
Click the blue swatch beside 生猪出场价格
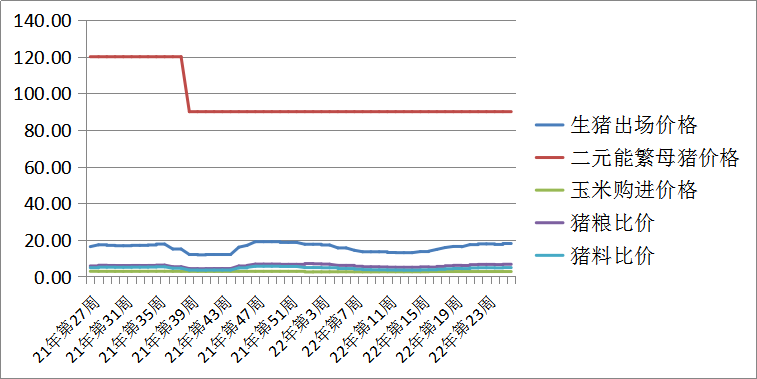(549, 125)
